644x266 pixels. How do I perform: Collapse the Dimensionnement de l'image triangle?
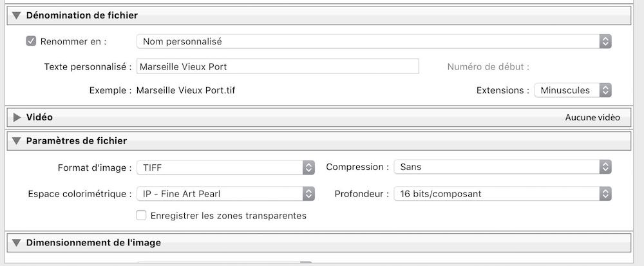(17, 243)
